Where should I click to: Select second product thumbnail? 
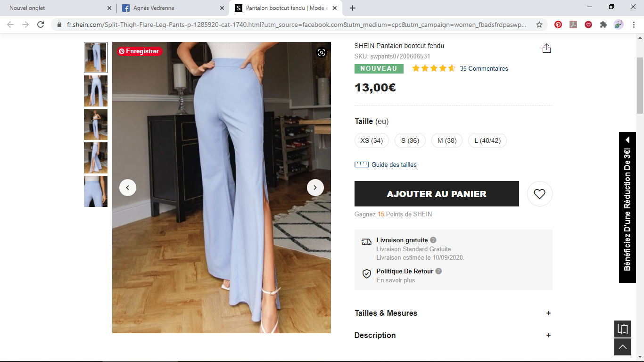[96, 91]
